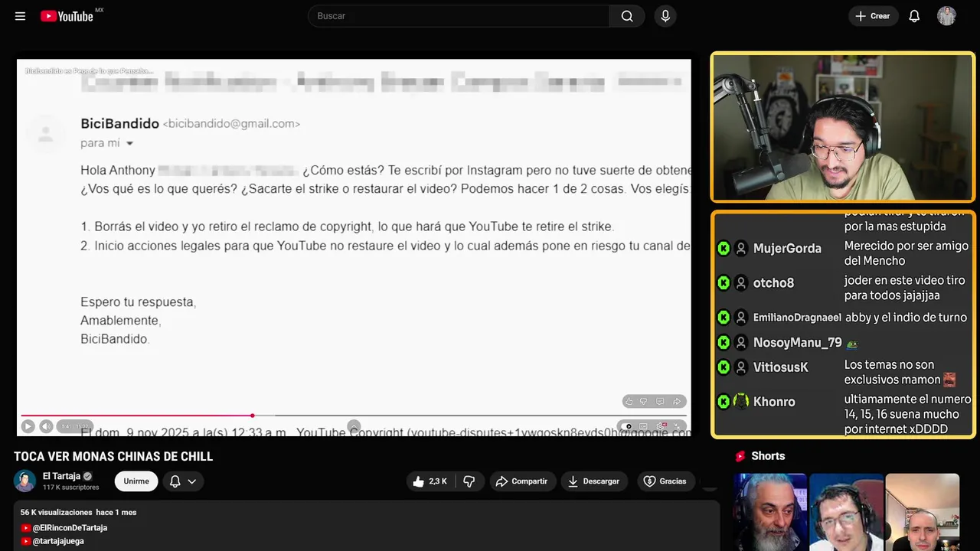Open El Tartaja channel name link

pos(61,476)
